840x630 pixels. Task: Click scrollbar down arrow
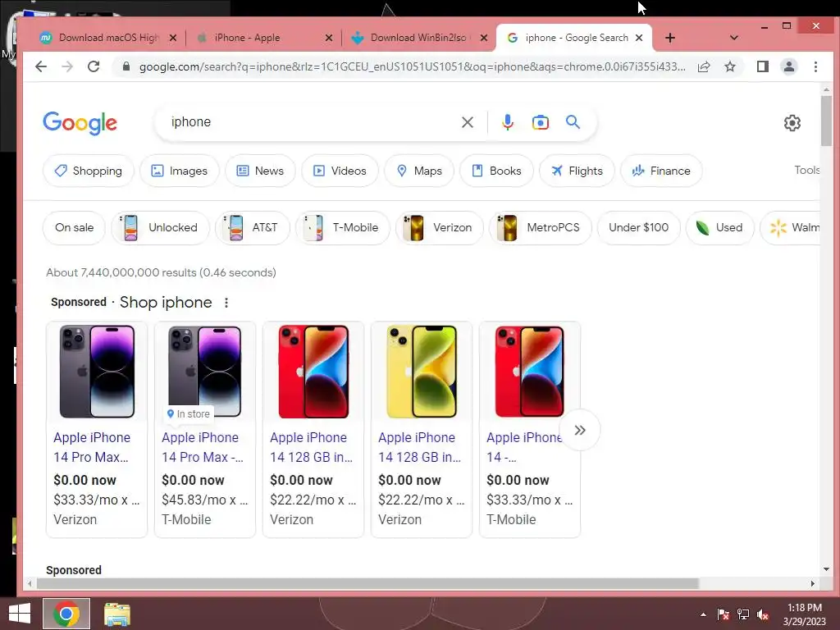pos(826,569)
